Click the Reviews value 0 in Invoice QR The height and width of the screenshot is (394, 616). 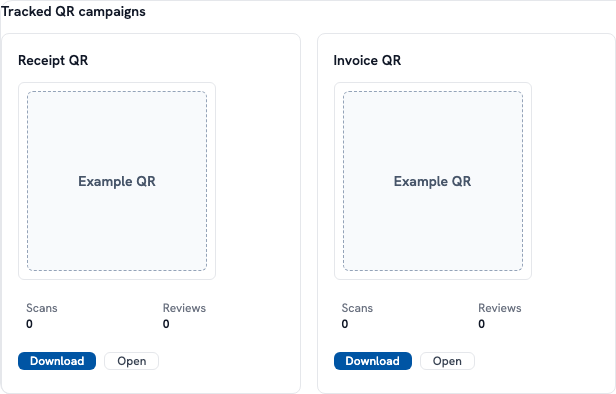coord(482,324)
